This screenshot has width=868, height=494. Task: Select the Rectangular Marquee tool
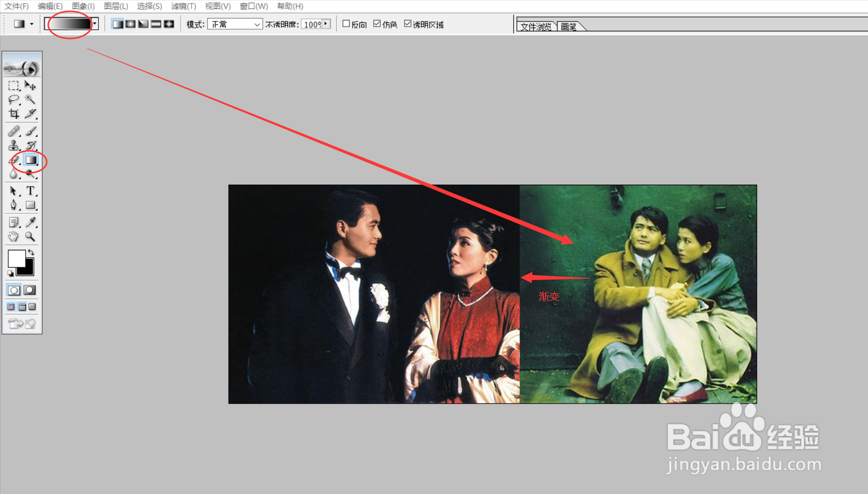coord(14,86)
